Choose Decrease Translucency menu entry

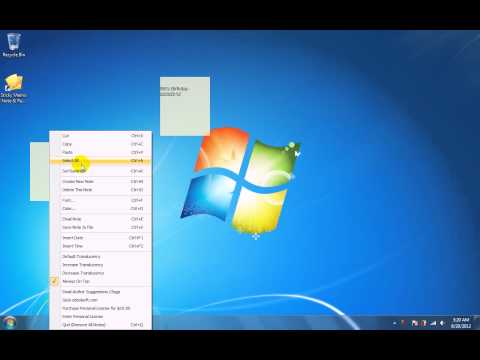coord(100,273)
